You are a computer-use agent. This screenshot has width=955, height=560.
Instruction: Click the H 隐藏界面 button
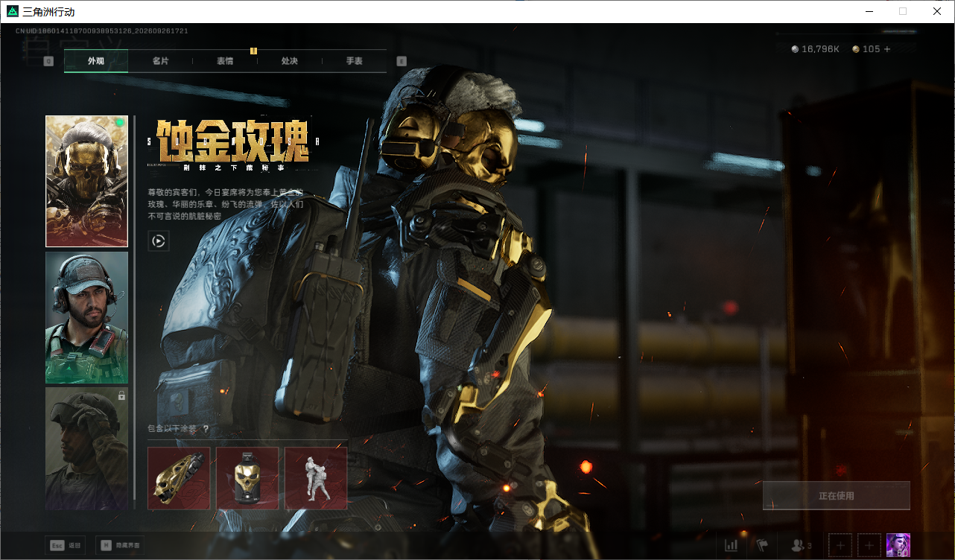(x=119, y=545)
